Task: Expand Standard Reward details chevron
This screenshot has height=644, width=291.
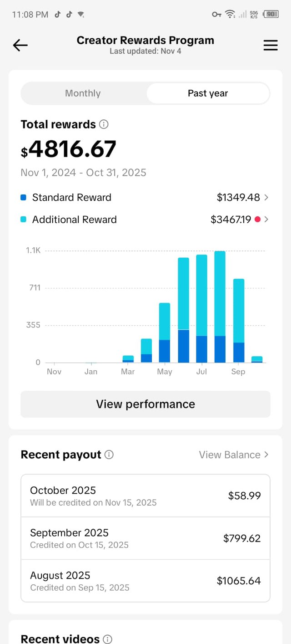Action: (x=266, y=198)
